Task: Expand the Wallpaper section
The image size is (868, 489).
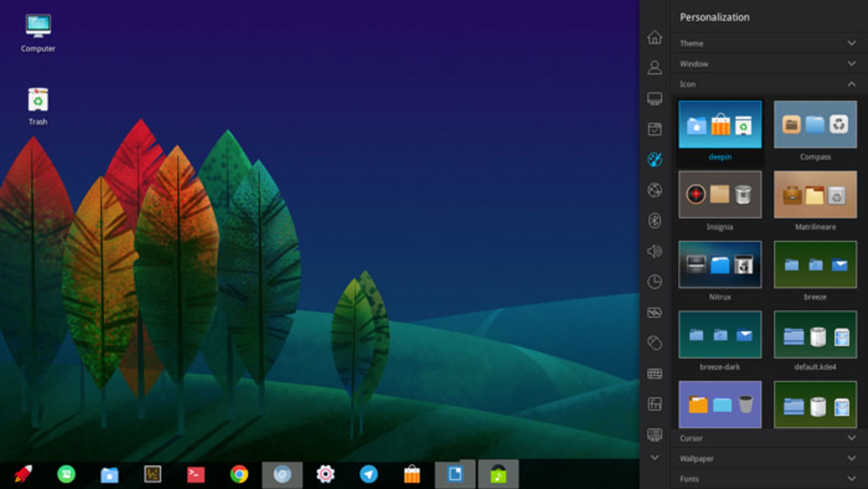Action: pyautogui.click(x=767, y=458)
